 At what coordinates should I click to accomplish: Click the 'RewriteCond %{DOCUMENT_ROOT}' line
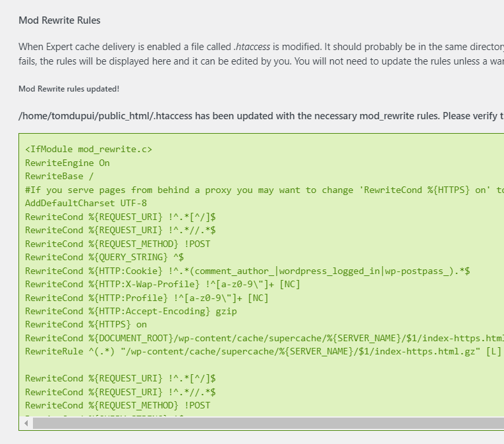click(x=264, y=338)
